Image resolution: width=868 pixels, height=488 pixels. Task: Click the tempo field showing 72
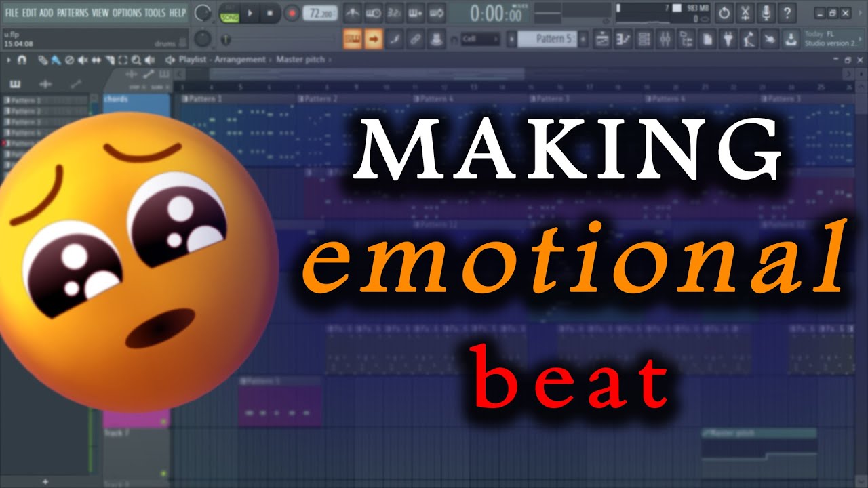click(321, 13)
